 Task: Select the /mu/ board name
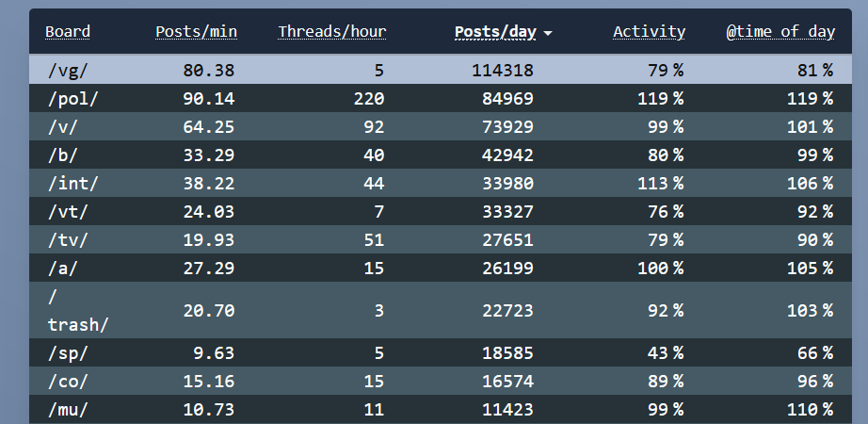pyautogui.click(x=68, y=410)
